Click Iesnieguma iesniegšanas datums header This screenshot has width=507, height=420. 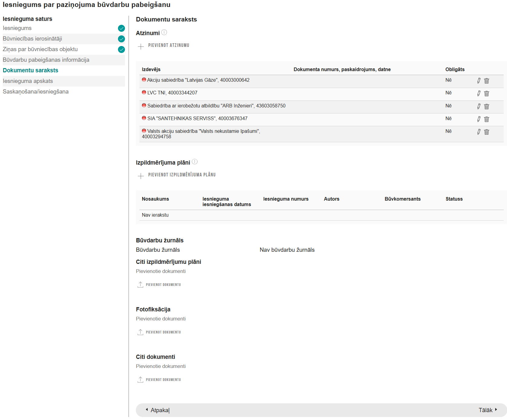pyautogui.click(x=227, y=202)
